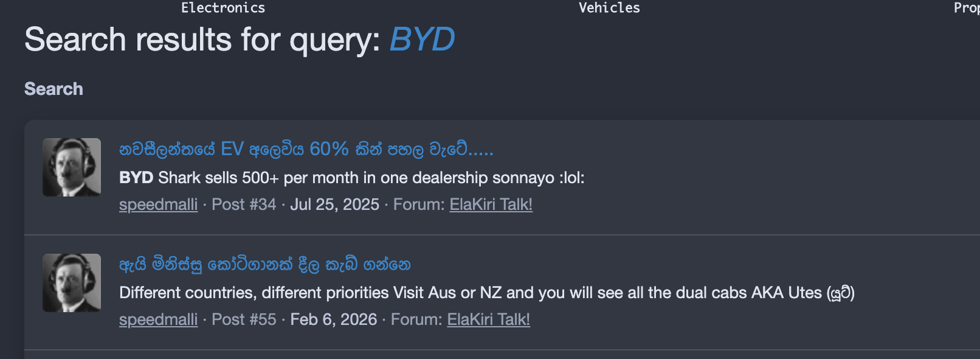Click the Feb 6, 2026 date

tap(333, 319)
